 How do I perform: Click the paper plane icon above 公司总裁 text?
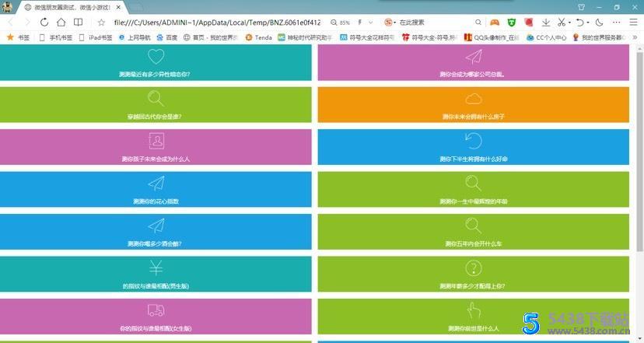tap(474, 57)
